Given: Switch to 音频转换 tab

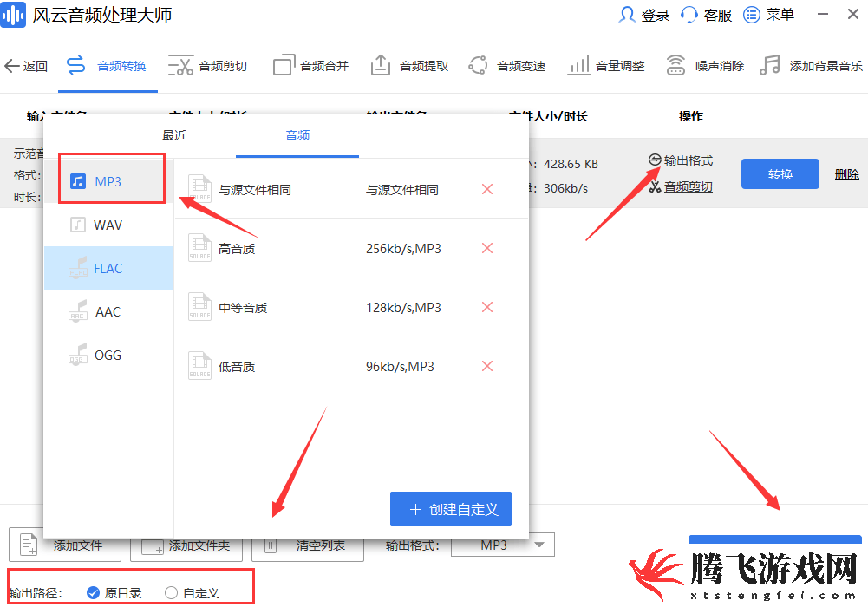Looking at the screenshot, I should 107,66.
